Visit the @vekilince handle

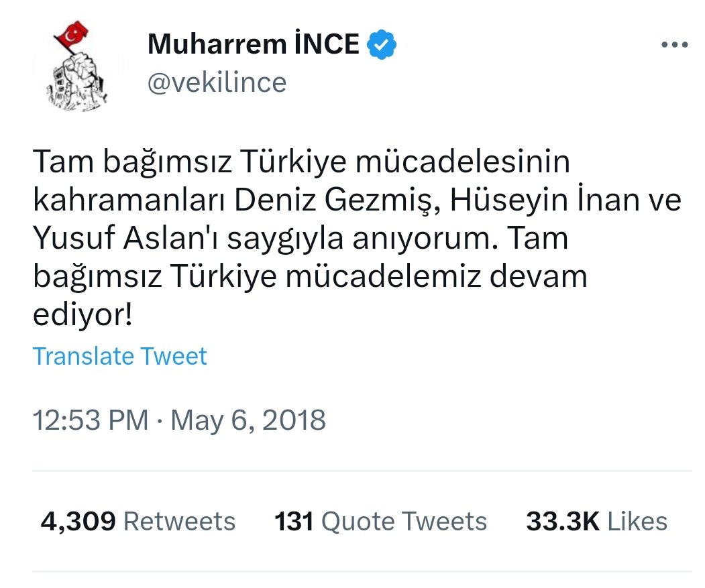coord(216,82)
